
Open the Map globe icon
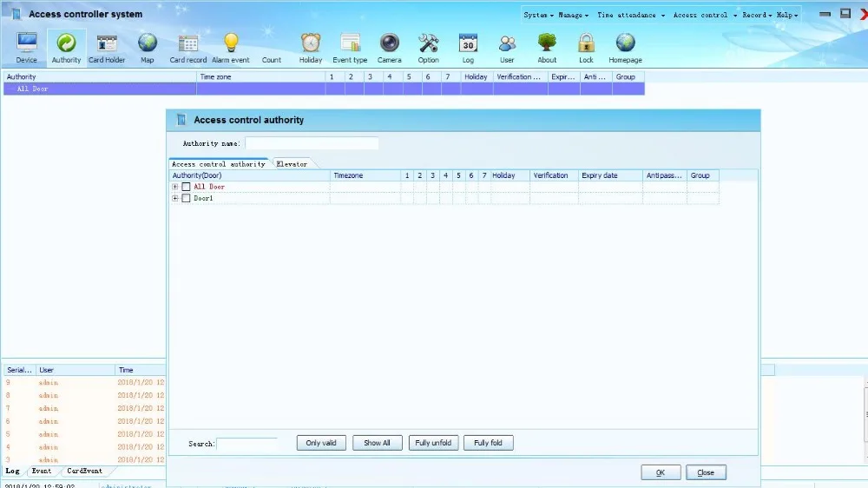148,48
